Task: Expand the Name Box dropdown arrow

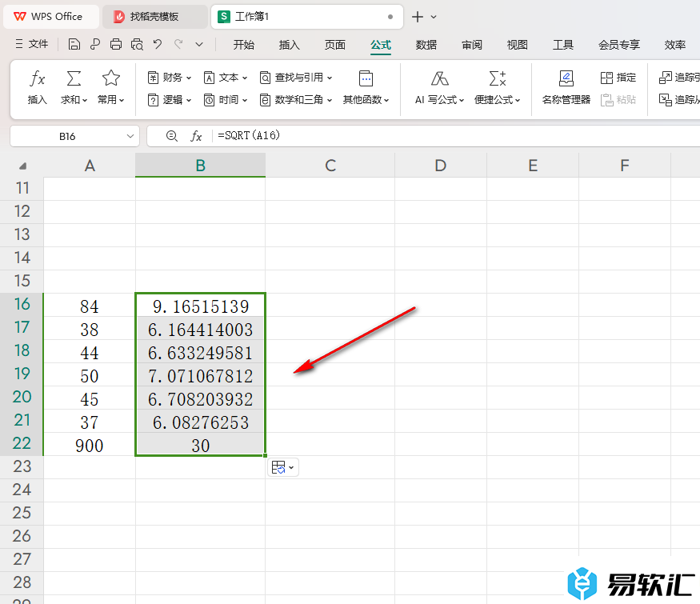Action: [x=130, y=136]
